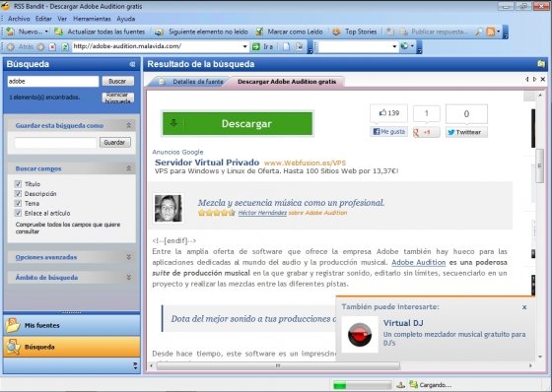The image size is (552, 392).
Task: Click the search term field containing adobe
Action: 53,82
